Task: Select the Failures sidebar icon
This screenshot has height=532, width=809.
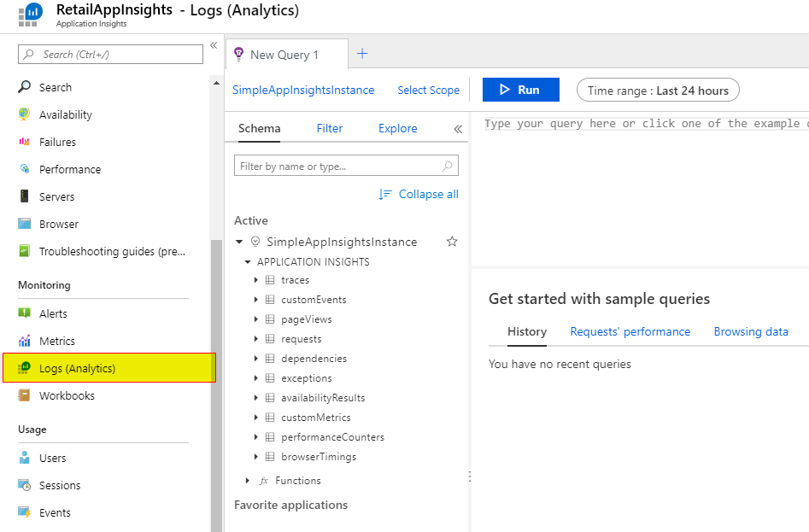Action: click(x=25, y=141)
